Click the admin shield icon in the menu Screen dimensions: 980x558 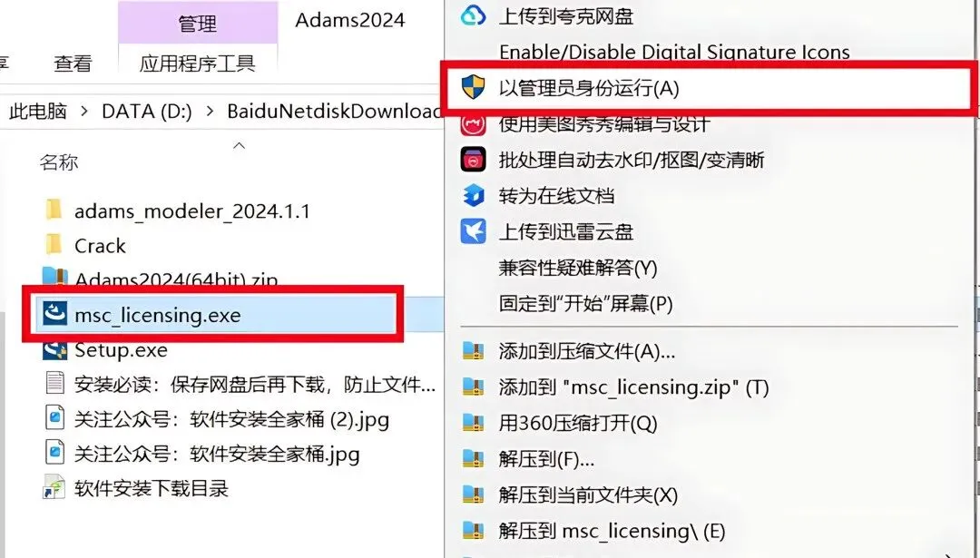[473, 87]
